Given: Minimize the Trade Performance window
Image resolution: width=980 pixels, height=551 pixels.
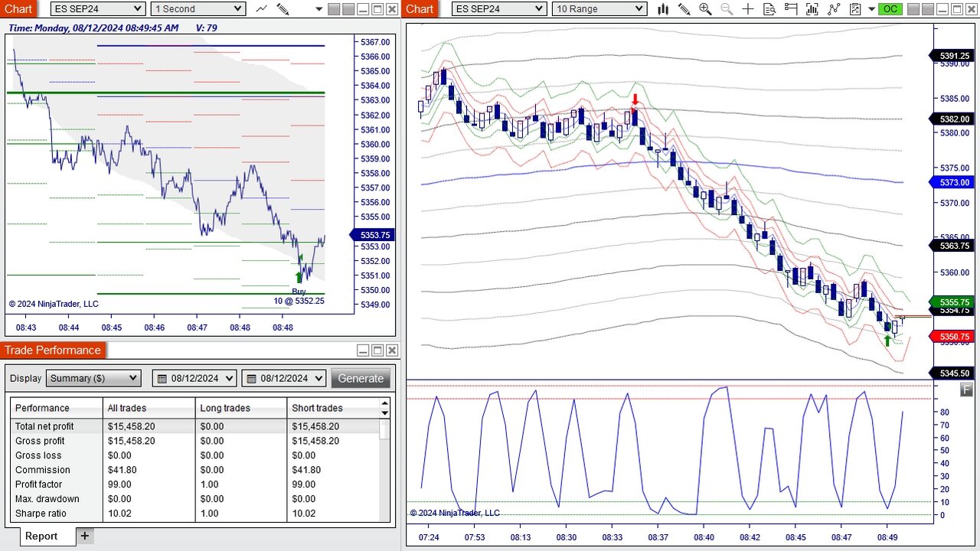Looking at the screenshot, I should click(x=363, y=350).
